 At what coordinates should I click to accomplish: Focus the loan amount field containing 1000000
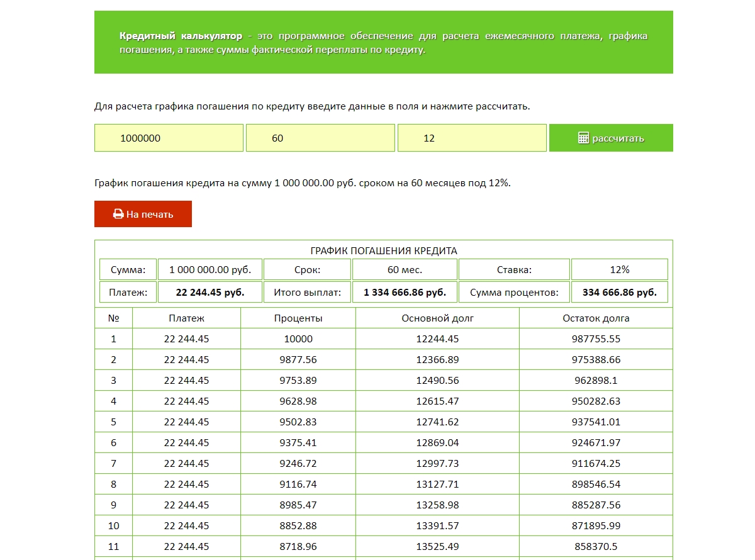pos(169,138)
